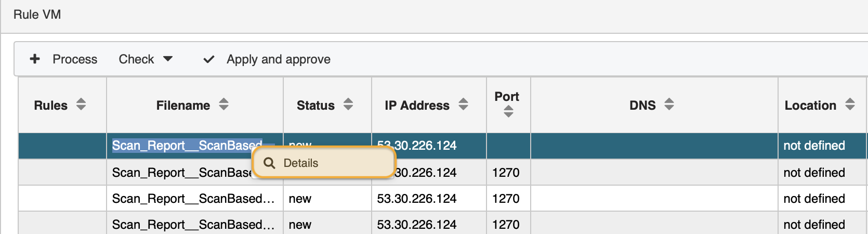Viewport: 868px width, 234px height.
Task: Select the empty DNS cell in highlighted row
Action: [x=654, y=146]
